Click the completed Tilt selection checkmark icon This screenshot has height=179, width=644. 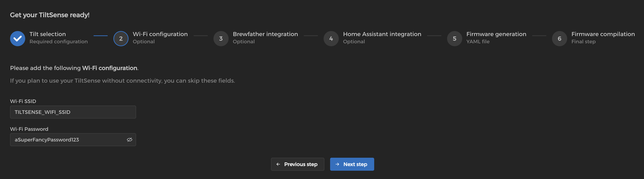click(17, 38)
